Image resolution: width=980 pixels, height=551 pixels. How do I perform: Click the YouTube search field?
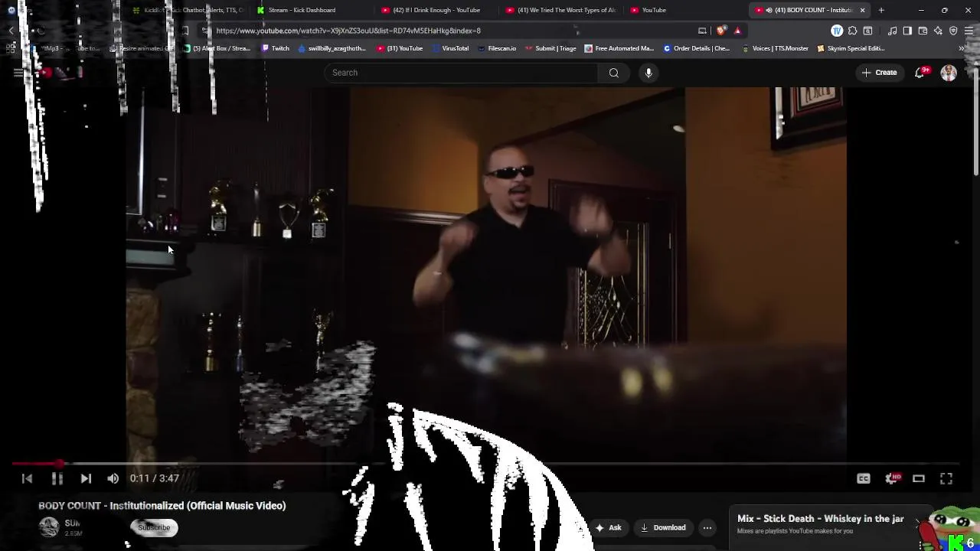click(x=461, y=73)
